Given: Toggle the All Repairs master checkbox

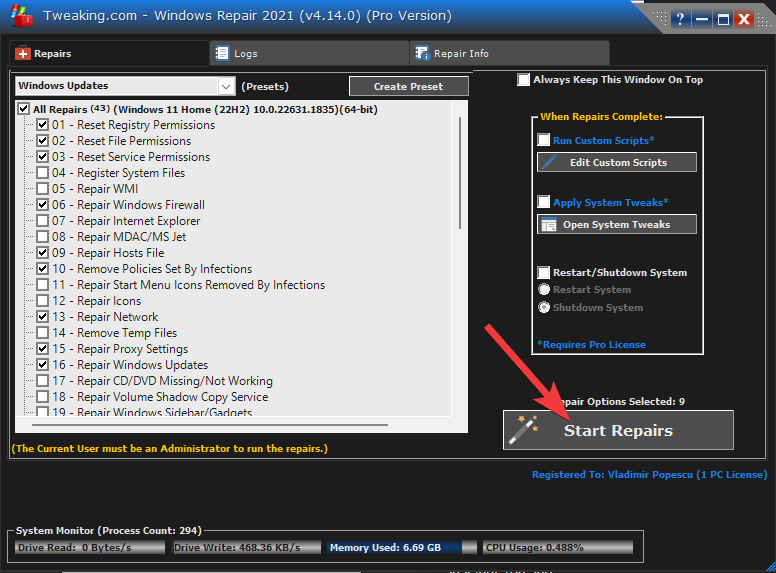Looking at the screenshot, I should tap(24, 109).
